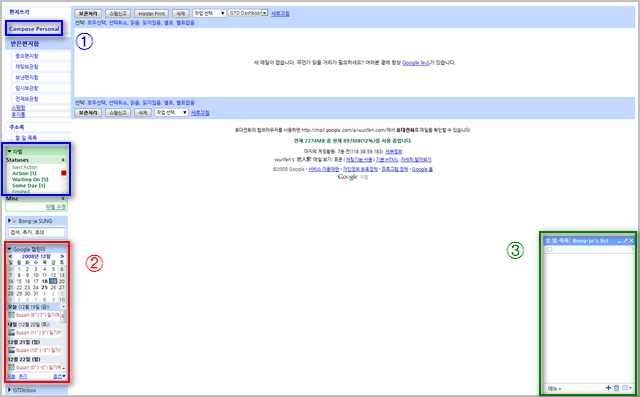The width and height of the screenshot is (640, 397).
Task: Open the 휴지통 trash folder
Action: pyautogui.click(x=18, y=115)
